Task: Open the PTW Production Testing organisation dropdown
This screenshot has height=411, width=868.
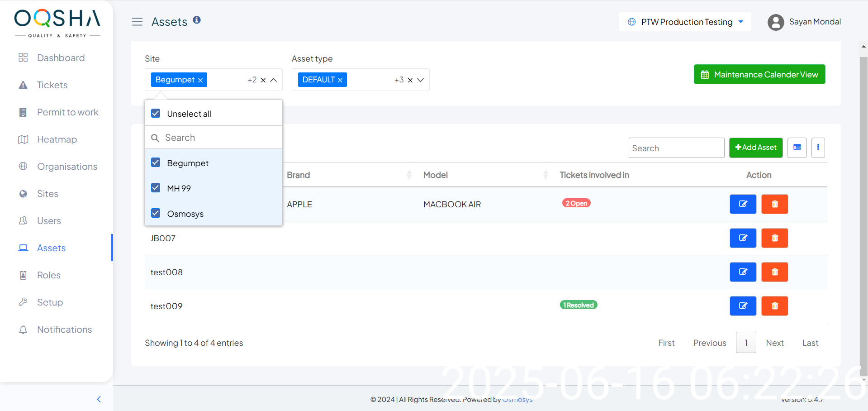Action: 685,22
